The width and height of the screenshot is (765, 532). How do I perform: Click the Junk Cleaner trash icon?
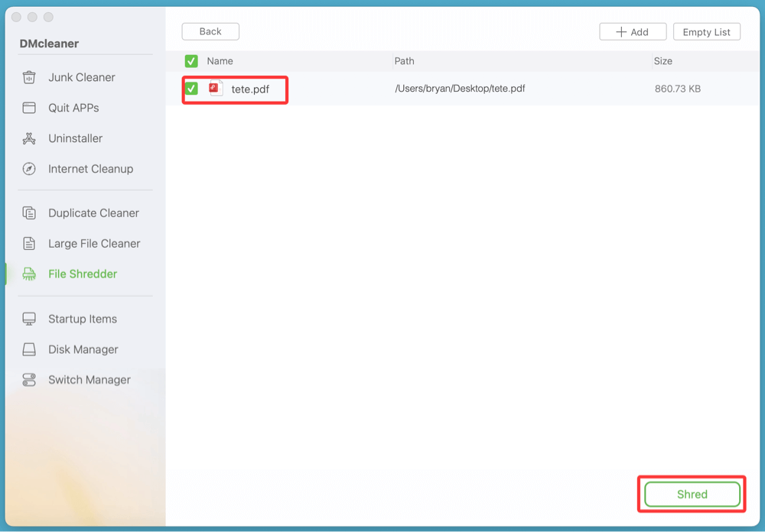(29, 77)
